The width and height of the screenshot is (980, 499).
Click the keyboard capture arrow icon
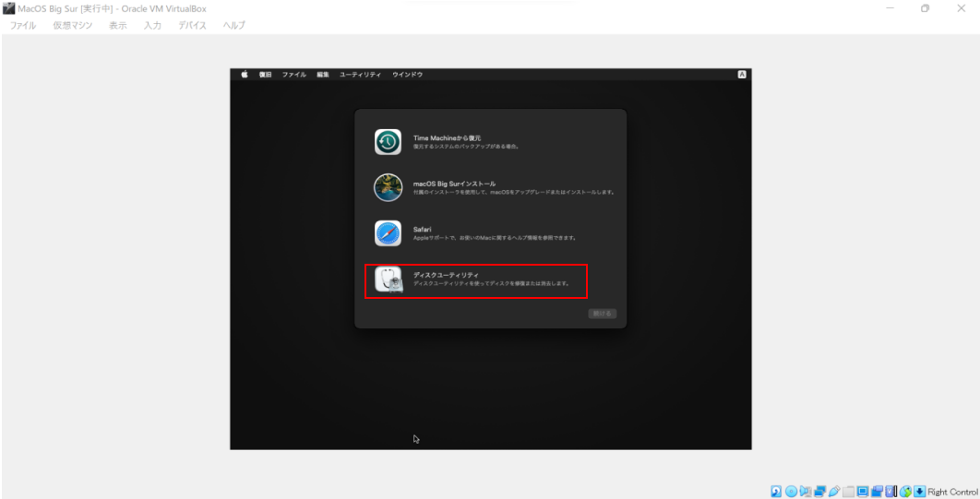tap(919, 491)
